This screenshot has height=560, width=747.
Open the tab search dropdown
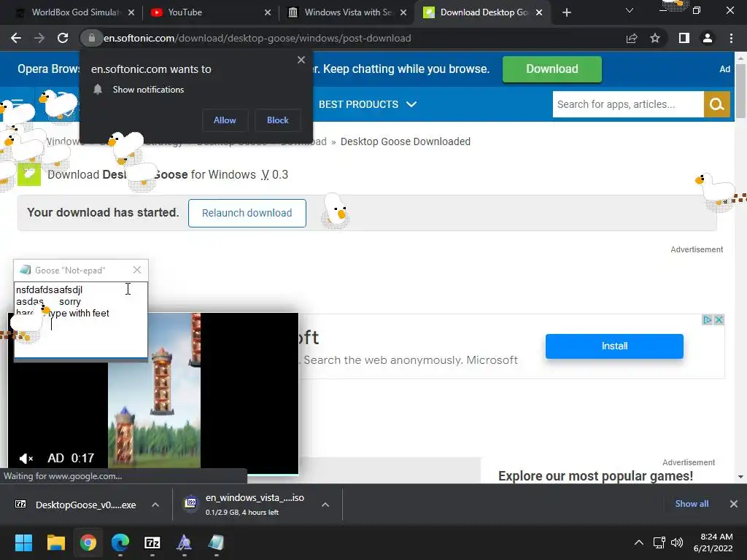tap(630, 10)
